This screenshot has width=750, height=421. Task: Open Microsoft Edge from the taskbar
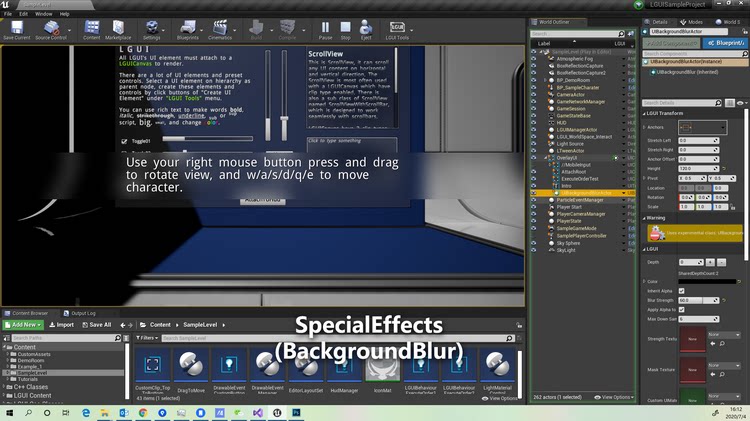(x=86, y=412)
